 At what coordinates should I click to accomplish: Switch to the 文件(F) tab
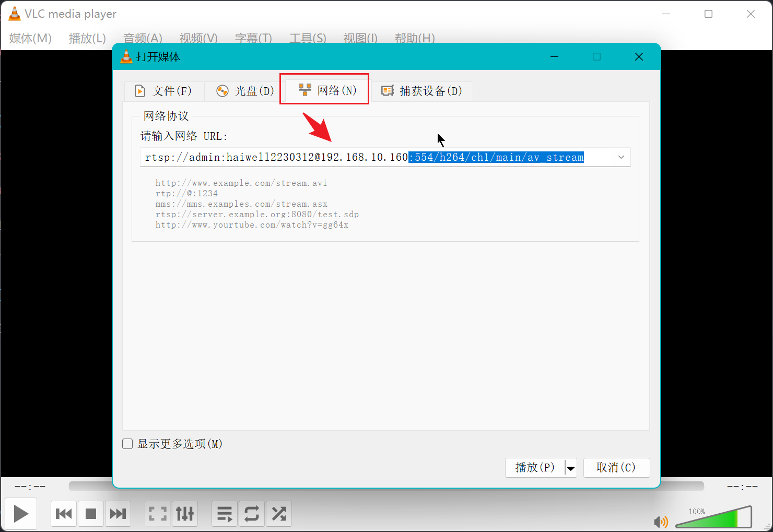[164, 91]
